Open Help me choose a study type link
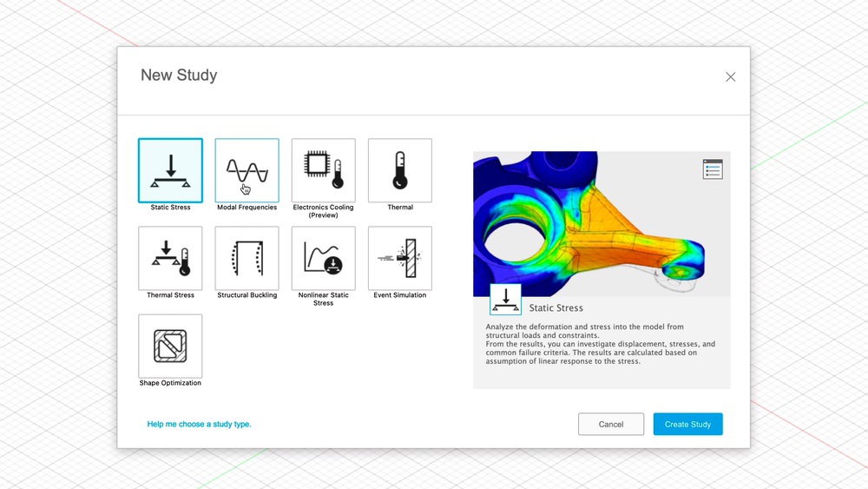The width and height of the screenshot is (868, 489). tap(200, 424)
